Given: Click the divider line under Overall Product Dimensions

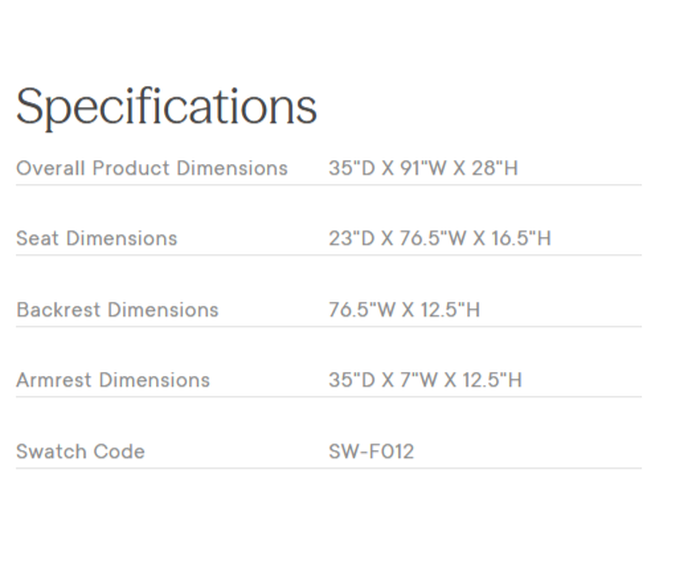Looking at the screenshot, I should [x=328, y=185].
